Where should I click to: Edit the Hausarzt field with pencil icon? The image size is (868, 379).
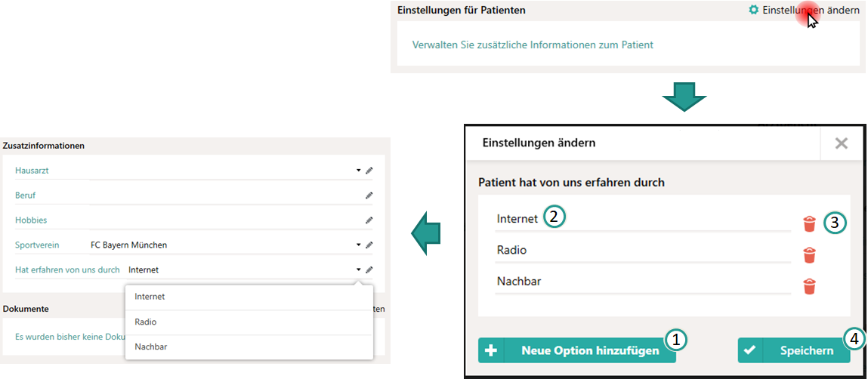(x=369, y=171)
